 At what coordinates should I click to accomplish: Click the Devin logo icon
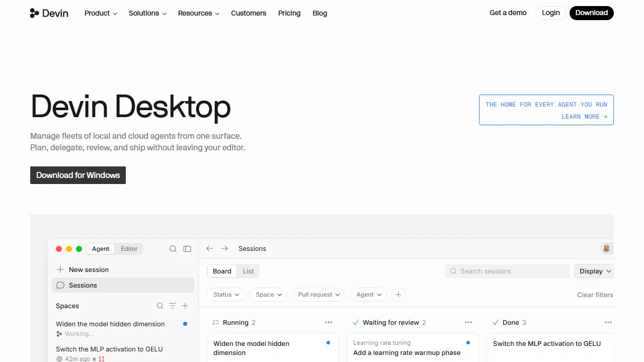click(34, 13)
